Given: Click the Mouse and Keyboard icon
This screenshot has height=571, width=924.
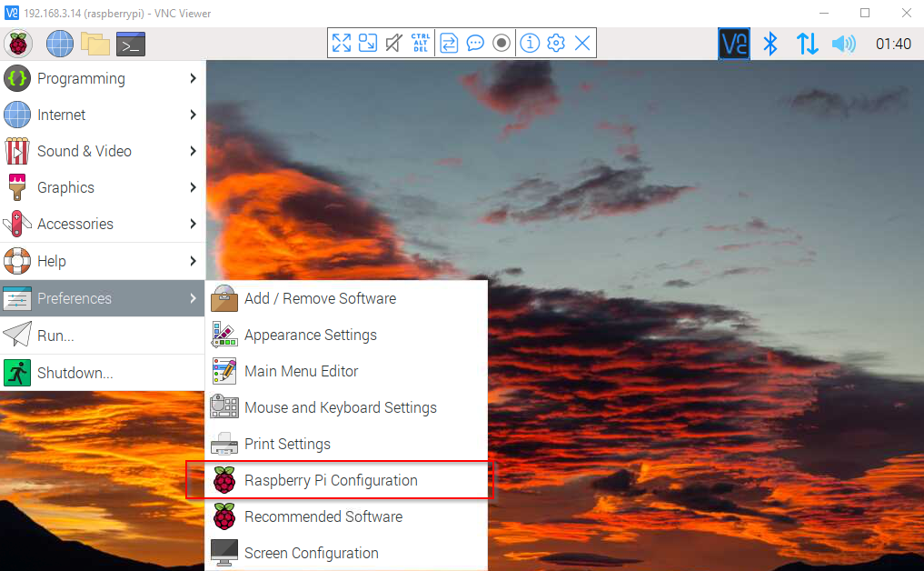Looking at the screenshot, I should [224, 407].
